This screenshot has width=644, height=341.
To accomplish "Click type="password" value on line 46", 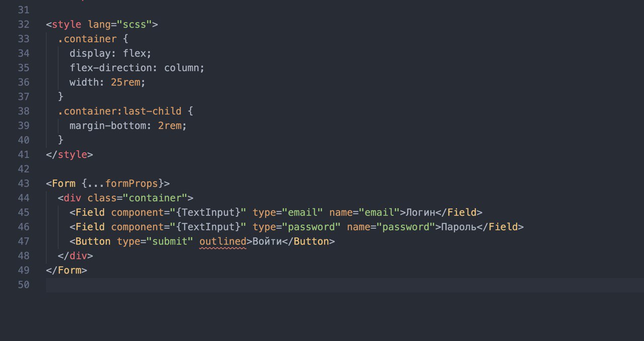I will (x=311, y=227).
